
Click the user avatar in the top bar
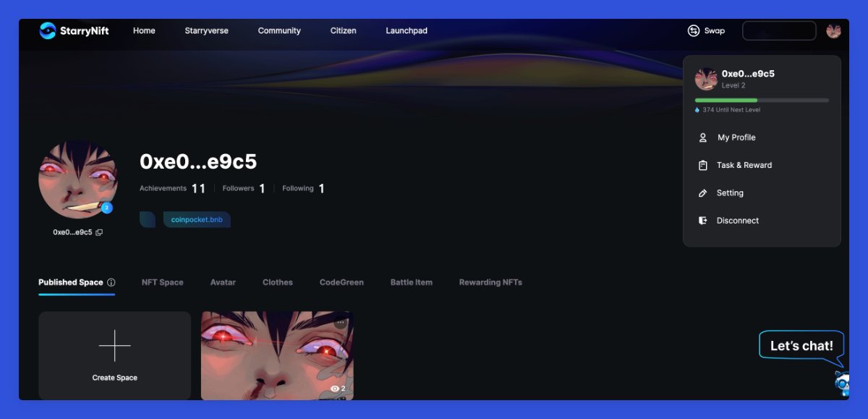(x=833, y=30)
